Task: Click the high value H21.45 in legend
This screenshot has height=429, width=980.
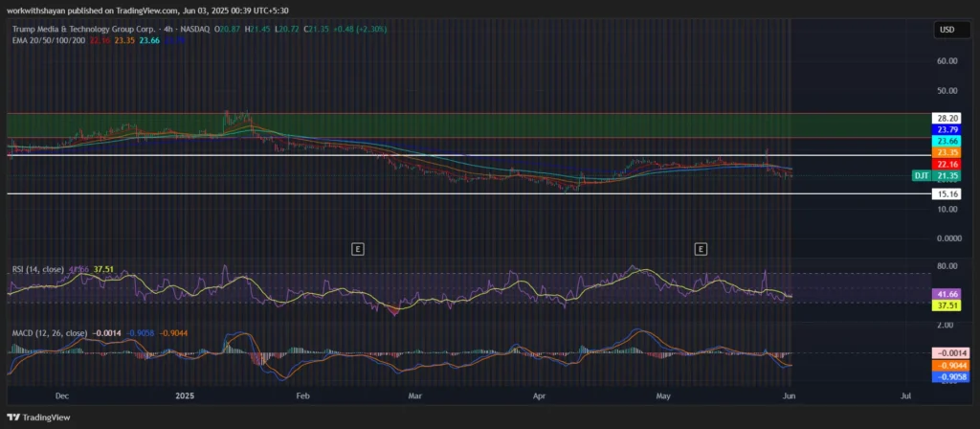Action: click(256, 30)
